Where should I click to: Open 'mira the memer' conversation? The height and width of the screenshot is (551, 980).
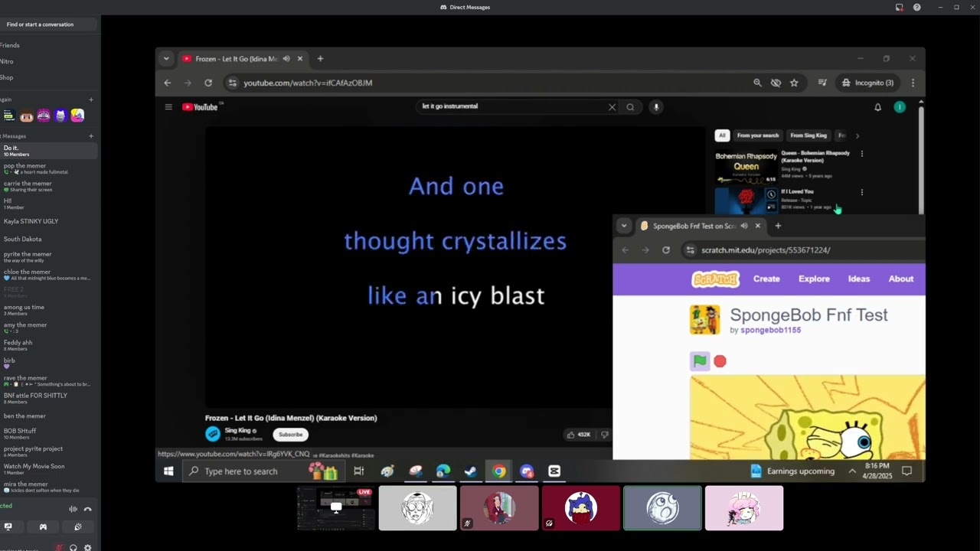tap(47, 486)
